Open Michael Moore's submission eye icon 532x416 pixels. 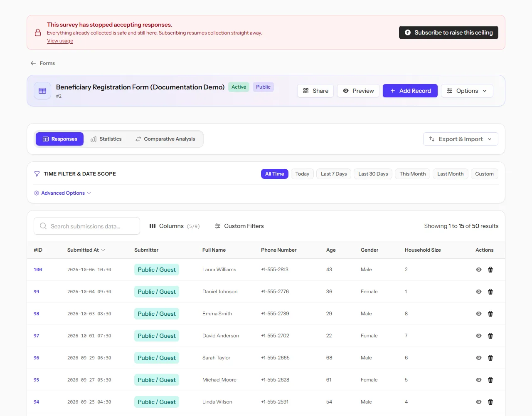(x=479, y=380)
